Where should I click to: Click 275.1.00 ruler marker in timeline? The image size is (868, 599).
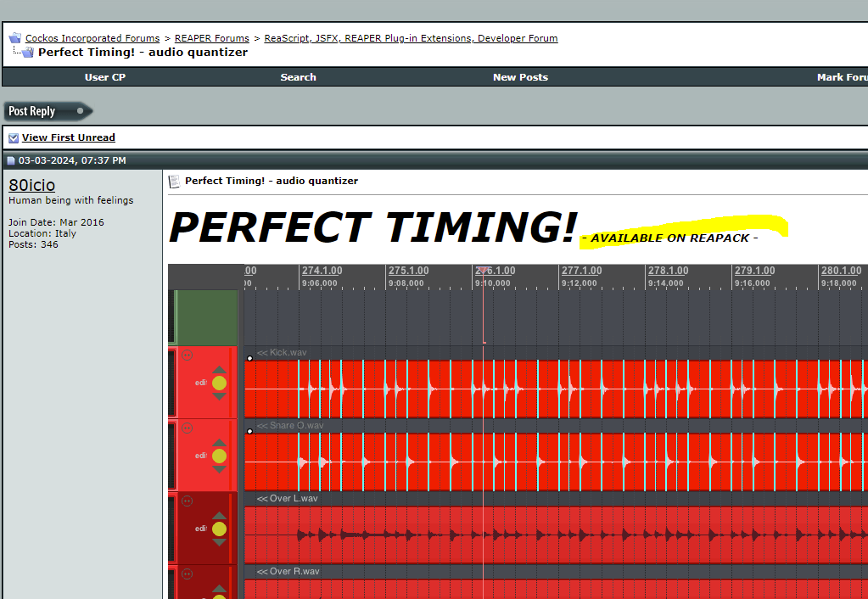pyautogui.click(x=408, y=271)
